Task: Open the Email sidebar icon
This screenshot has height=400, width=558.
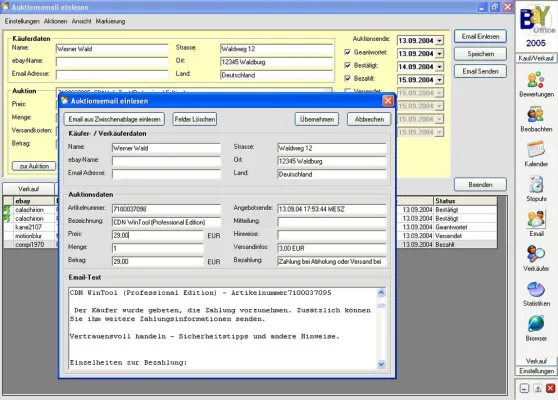Action: 536,219
